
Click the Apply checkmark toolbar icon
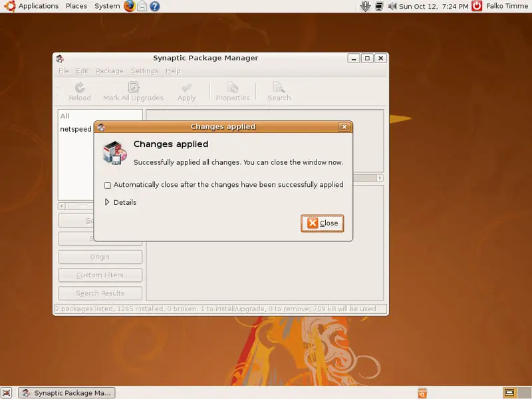(187, 88)
